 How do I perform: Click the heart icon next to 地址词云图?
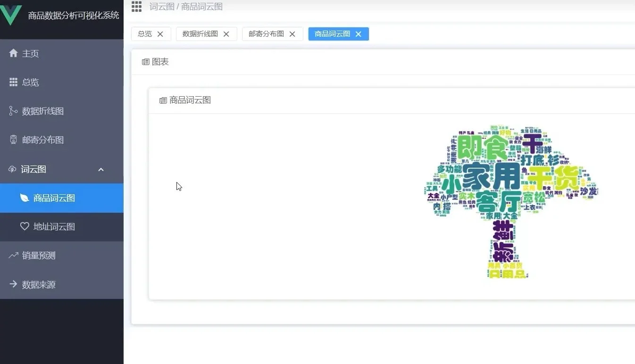tap(25, 227)
